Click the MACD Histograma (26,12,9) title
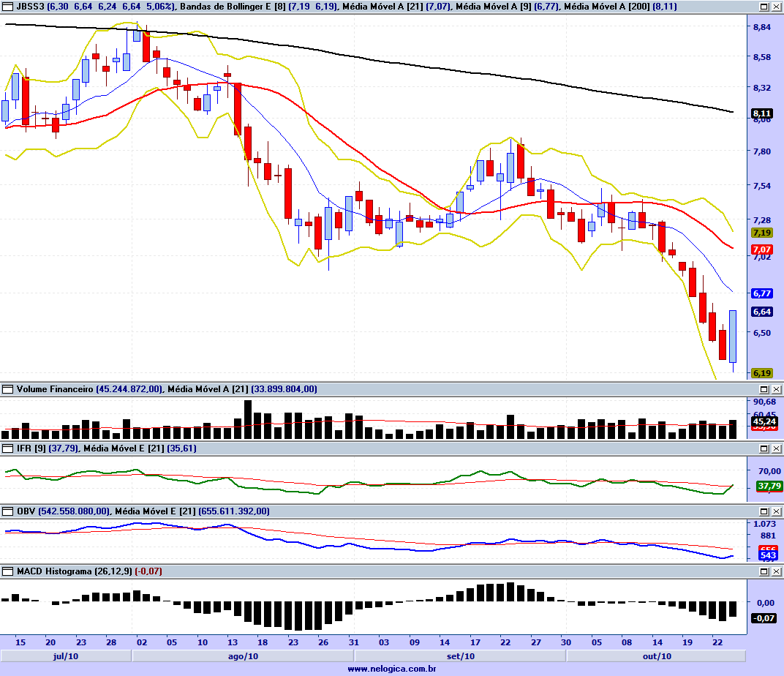Image resolution: width=784 pixels, height=676 pixels. 75,571
